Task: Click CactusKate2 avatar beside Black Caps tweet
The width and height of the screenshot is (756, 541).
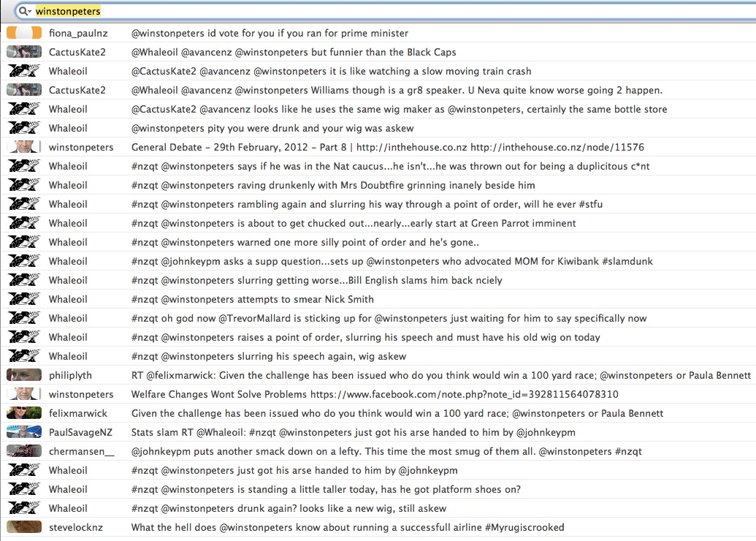Action: pos(24,52)
